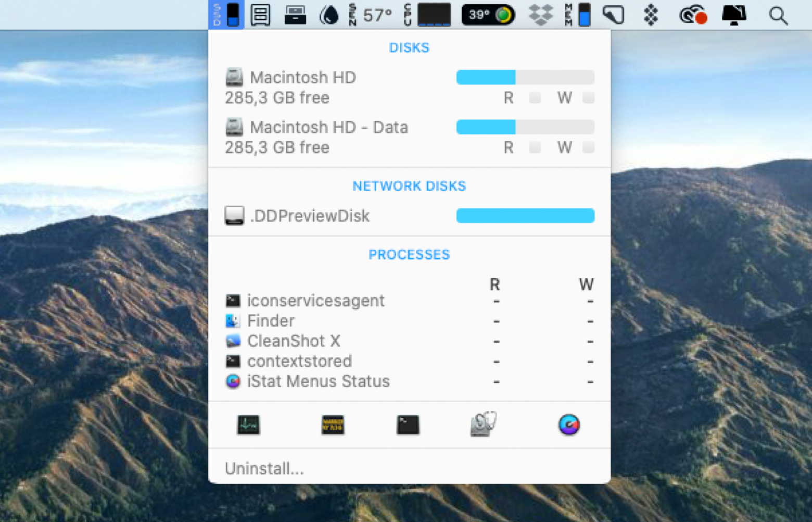
Task: Click the Macintosh HD disk icon
Action: click(x=234, y=76)
